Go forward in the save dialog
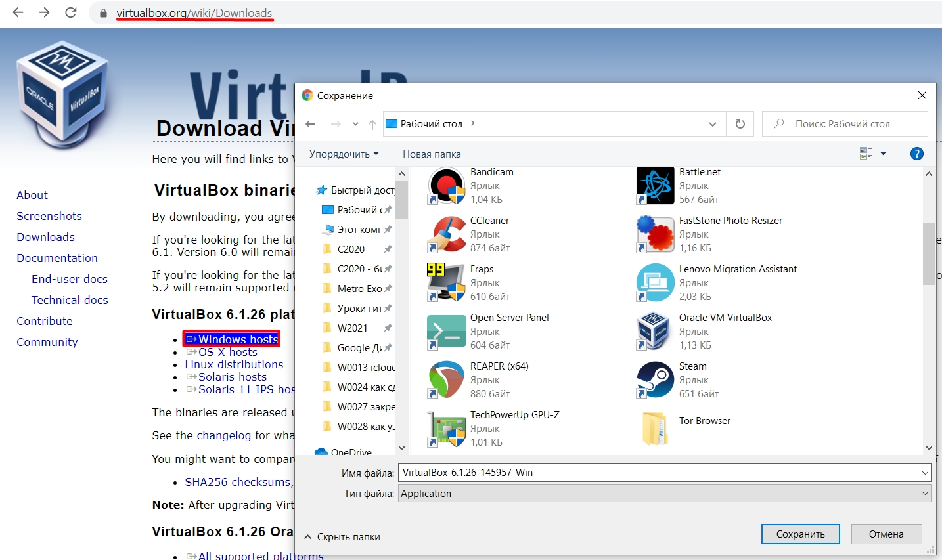Viewport: 942px width, 560px height. (336, 124)
